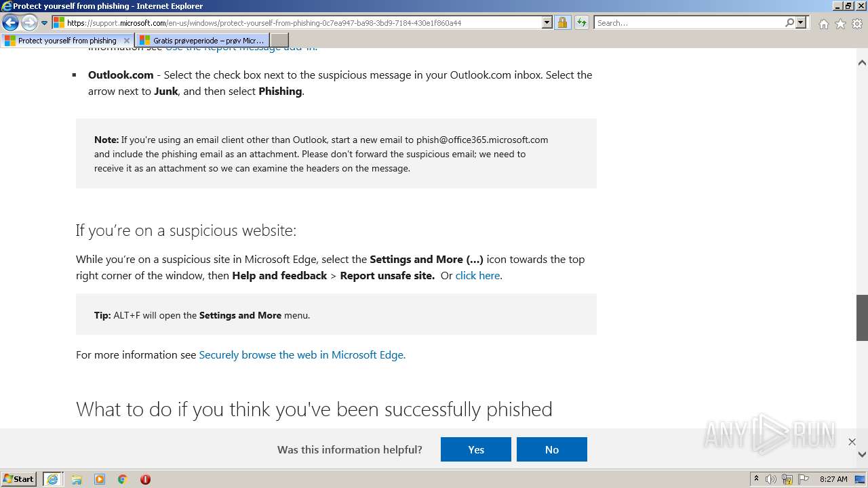Click the 'Note:' label in the email client note

(x=106, y=140)
